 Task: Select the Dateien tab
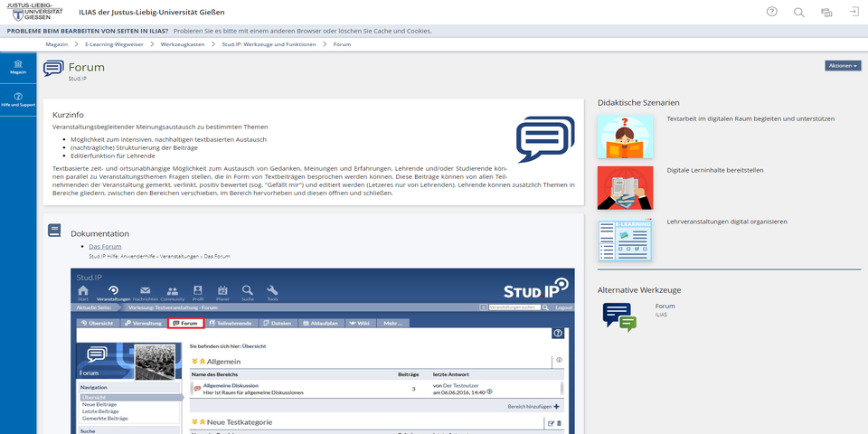click(x=278, y=323)
